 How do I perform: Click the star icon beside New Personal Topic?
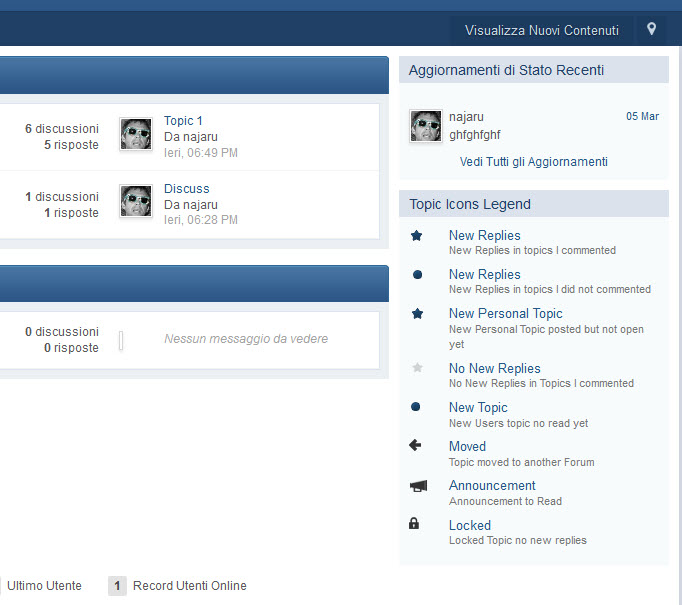(x=417, y=314)
